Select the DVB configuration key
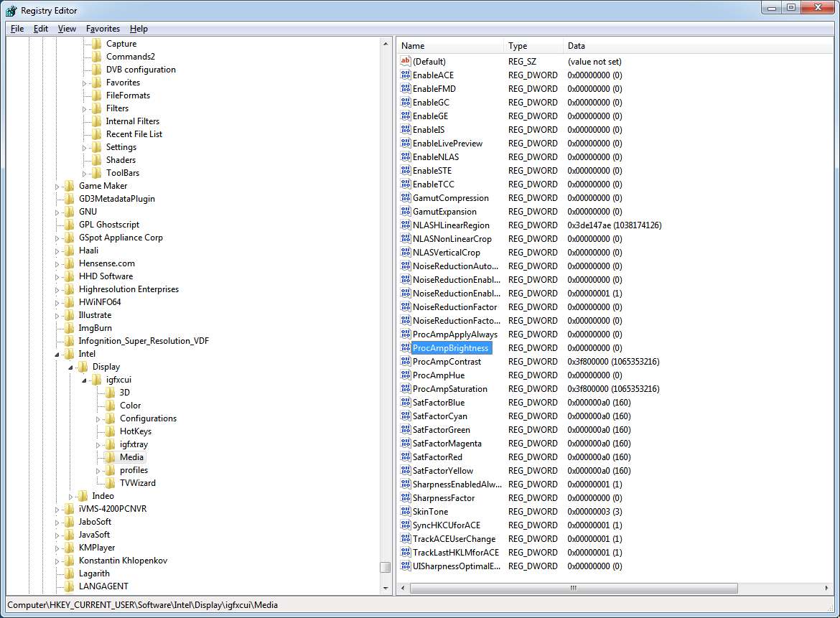The height and width of the screenshot is (618, 840). (x=141, y=70)
